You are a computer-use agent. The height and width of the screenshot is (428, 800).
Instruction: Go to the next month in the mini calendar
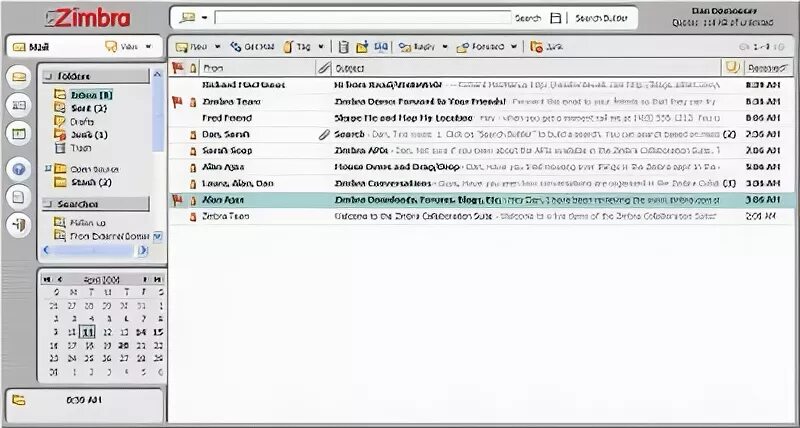click(x=145, y=280)
